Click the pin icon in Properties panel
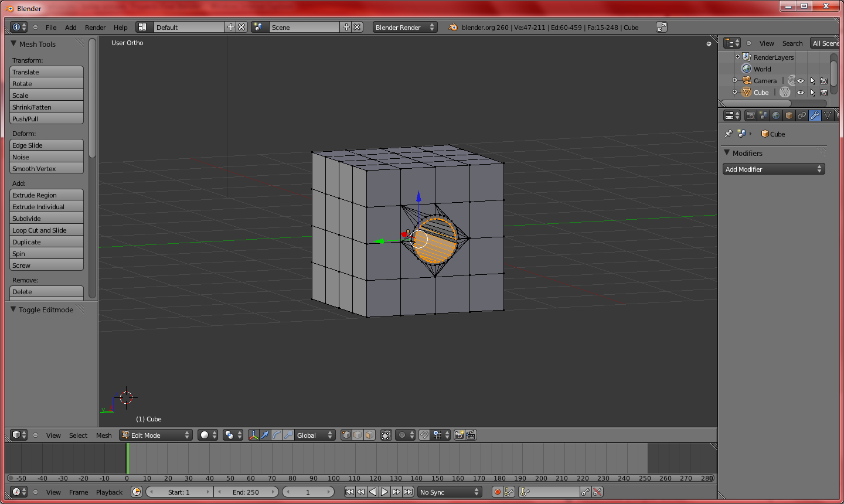 [729, 134]
